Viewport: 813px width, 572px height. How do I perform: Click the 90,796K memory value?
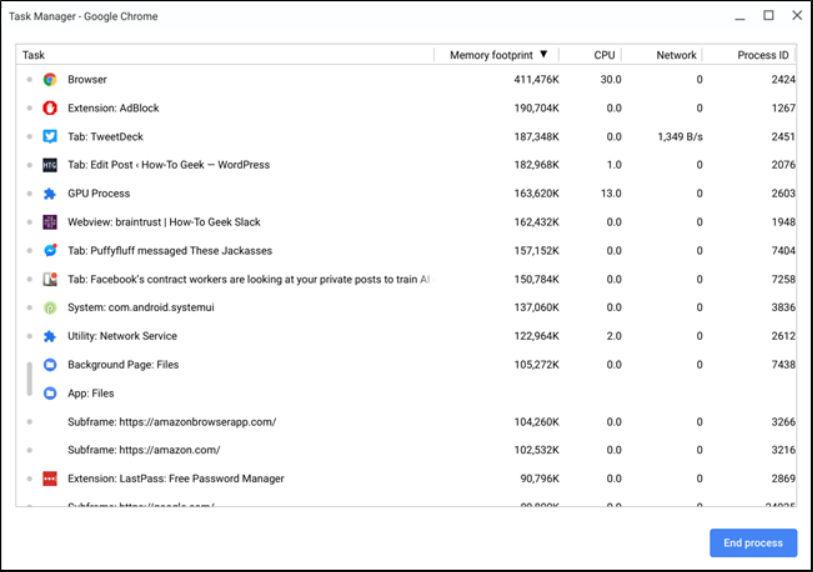(x=539, y=479)
